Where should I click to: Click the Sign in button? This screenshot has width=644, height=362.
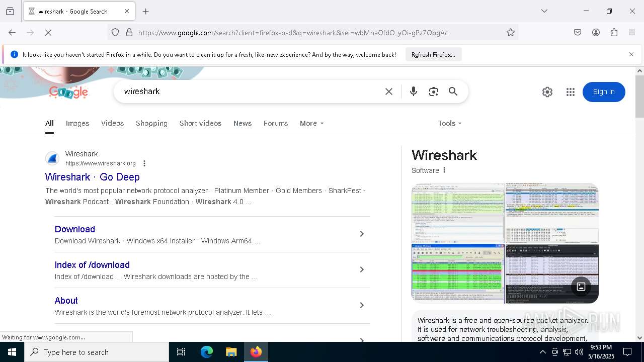pos(604,92)
